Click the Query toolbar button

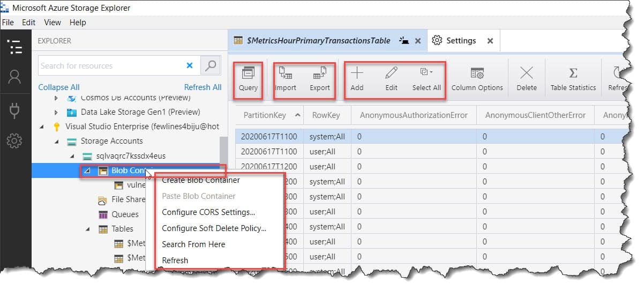pyautogui.click(x=248, y=78)
